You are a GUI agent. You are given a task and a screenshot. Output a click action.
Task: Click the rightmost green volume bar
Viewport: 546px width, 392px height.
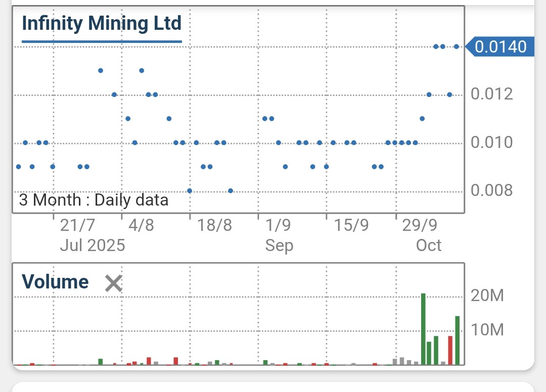point(457,340)
